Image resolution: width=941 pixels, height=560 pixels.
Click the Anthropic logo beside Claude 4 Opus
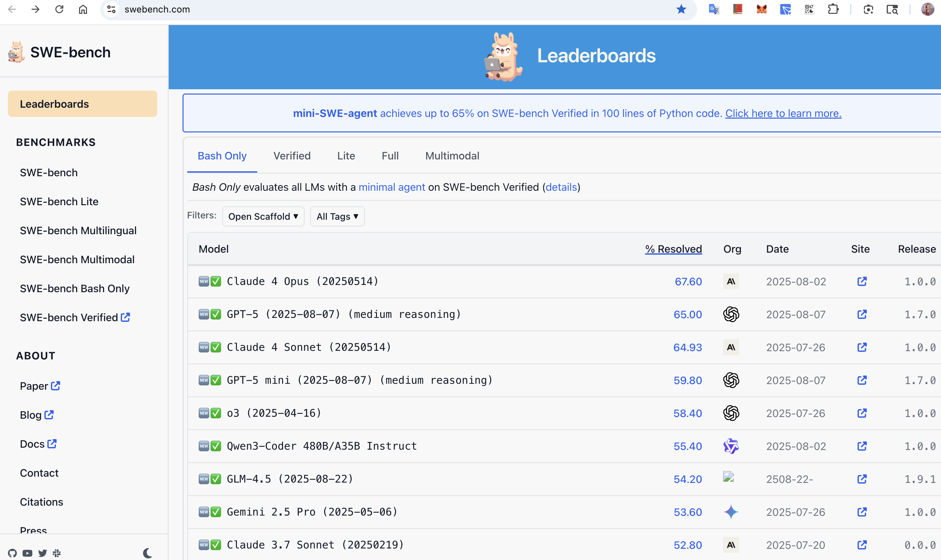731,282
